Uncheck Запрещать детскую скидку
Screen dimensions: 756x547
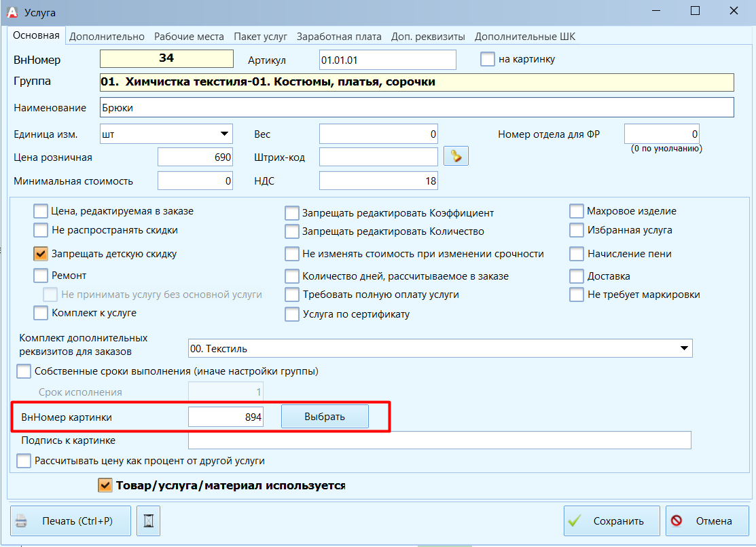(x=41, y=254)
